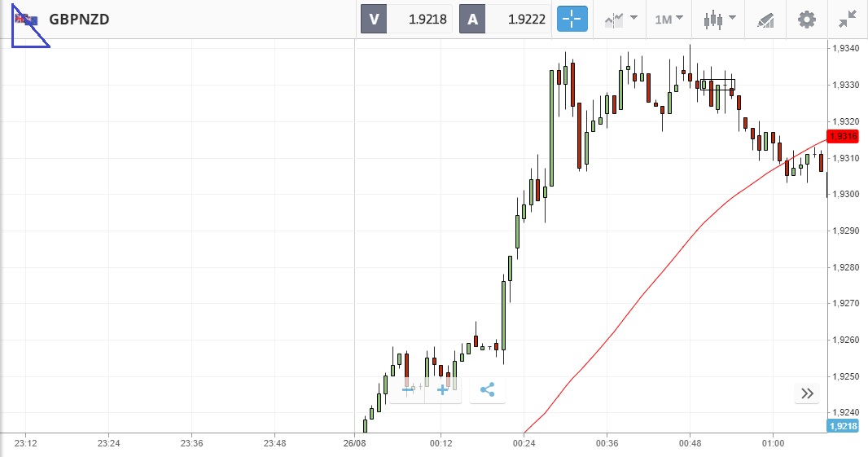Click the 00:48 time axis label
Screen dimensions: 868x457
[x=690, y=443]
